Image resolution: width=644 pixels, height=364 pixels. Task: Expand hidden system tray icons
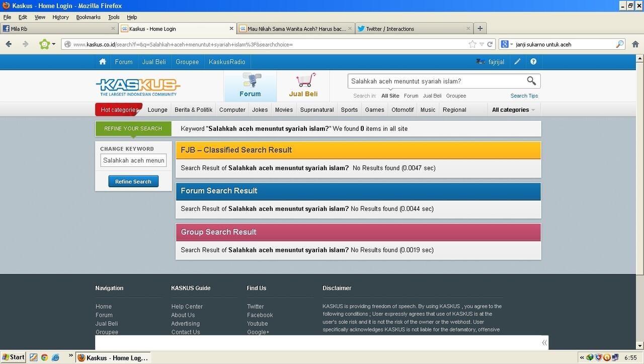click(582, 357)
